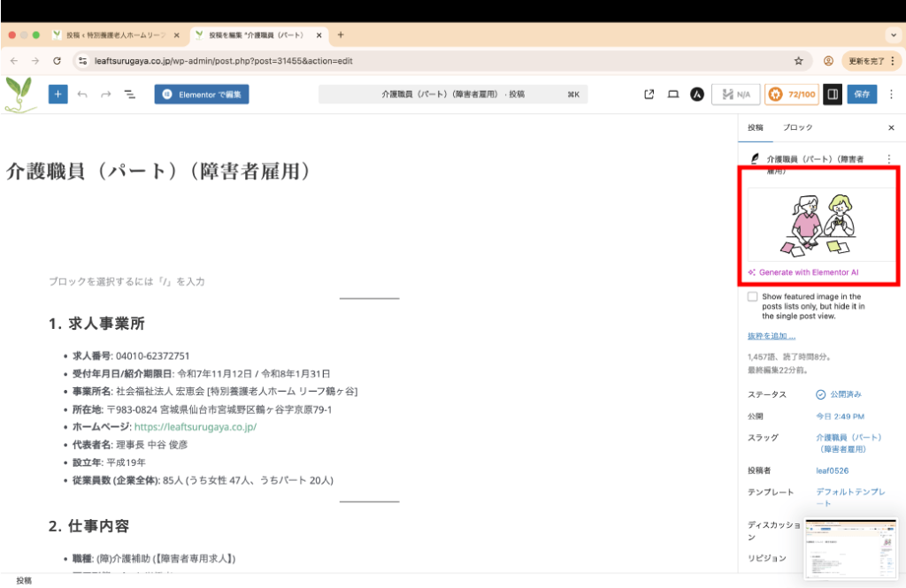Open the editor options three-dot menu
906x588 pixels.
892,95
